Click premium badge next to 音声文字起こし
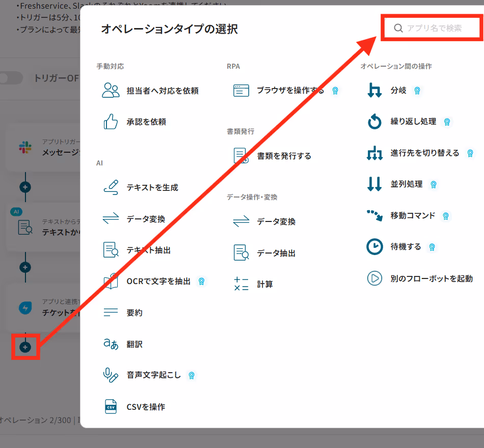 tap(192, 375)
